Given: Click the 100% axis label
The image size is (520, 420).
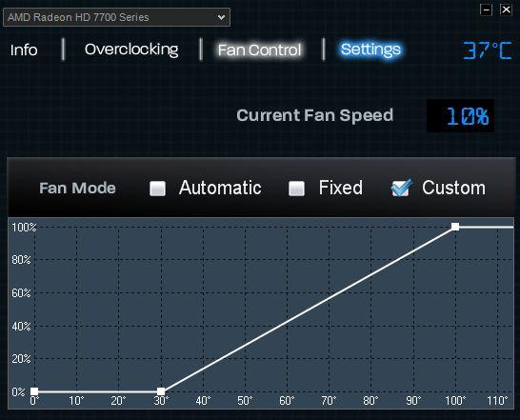Looking at the screenshot, I should tap(24, 228).
